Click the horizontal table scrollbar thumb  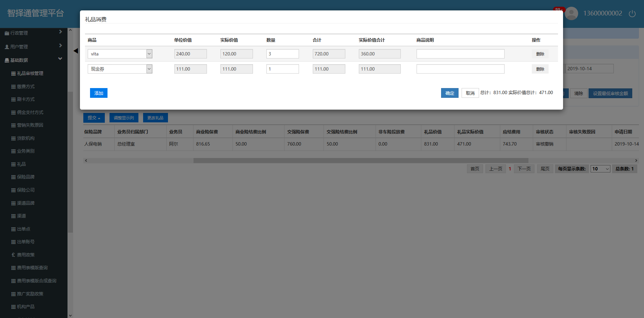coord(361,161)
